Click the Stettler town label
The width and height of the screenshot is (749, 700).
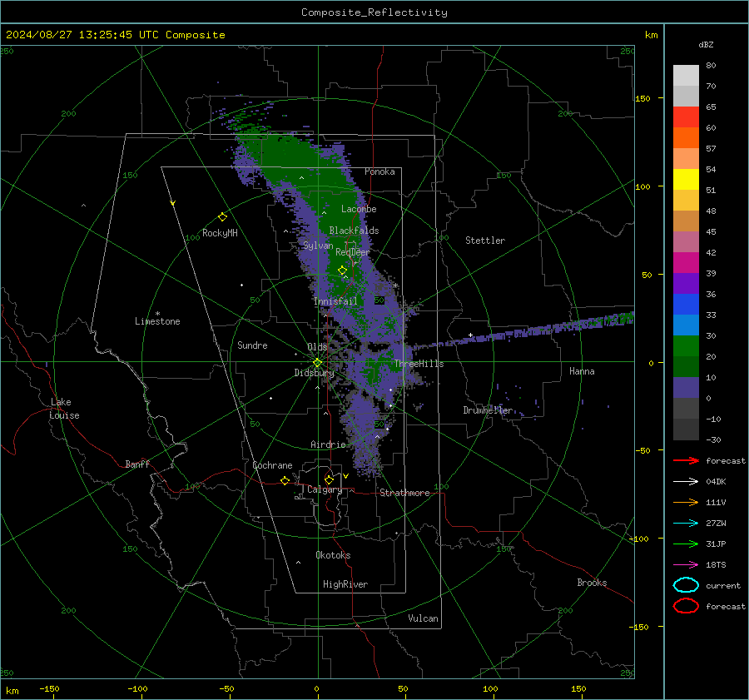coord(485,241)
